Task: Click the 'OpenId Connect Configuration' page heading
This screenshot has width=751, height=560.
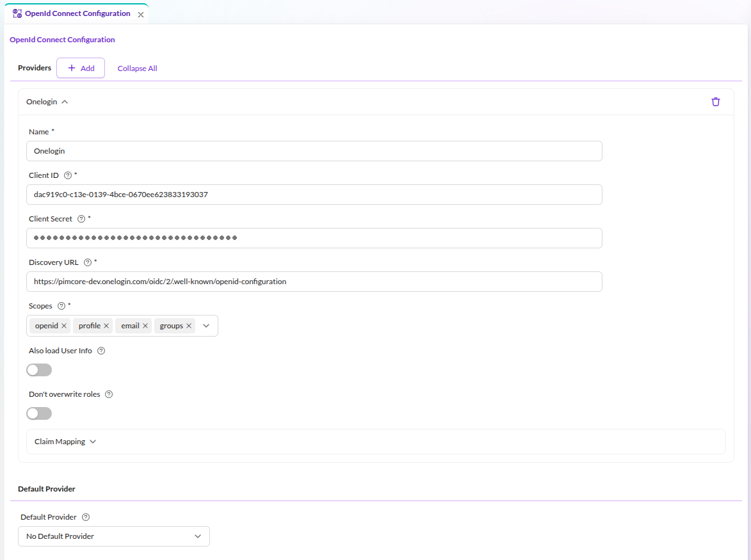Action: coord(62,39)
